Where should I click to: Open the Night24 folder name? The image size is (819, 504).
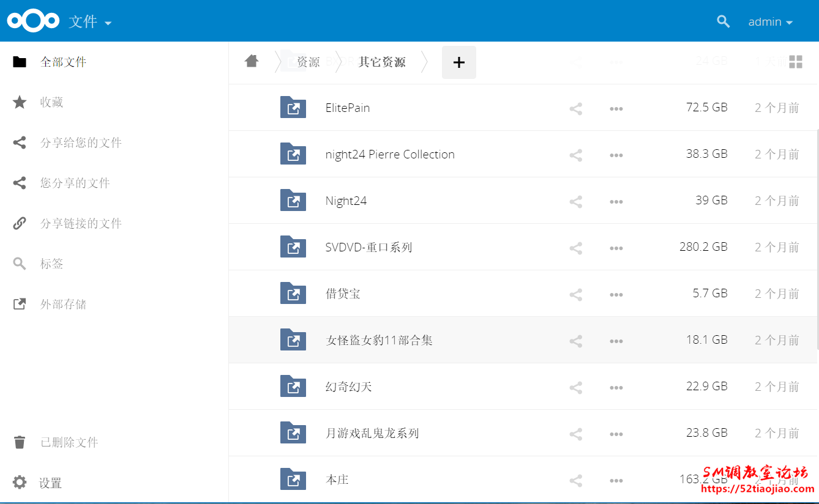(346, 201)
